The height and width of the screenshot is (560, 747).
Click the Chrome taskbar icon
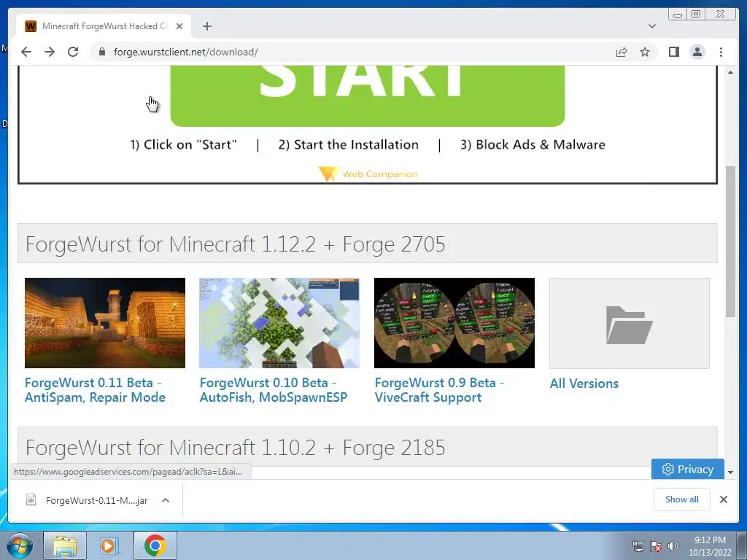pyautogui.click(x=155, y=545)
